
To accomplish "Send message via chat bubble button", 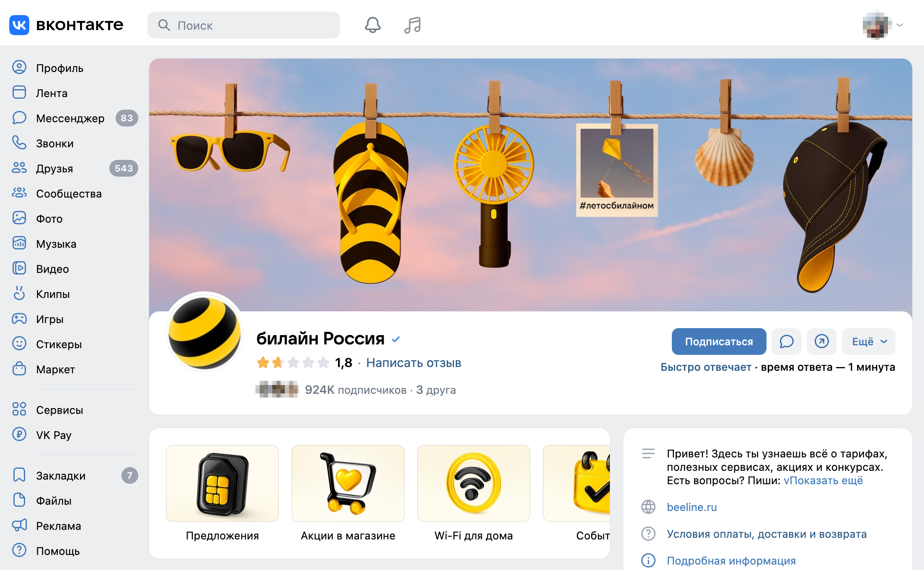I will pos(787,341).
